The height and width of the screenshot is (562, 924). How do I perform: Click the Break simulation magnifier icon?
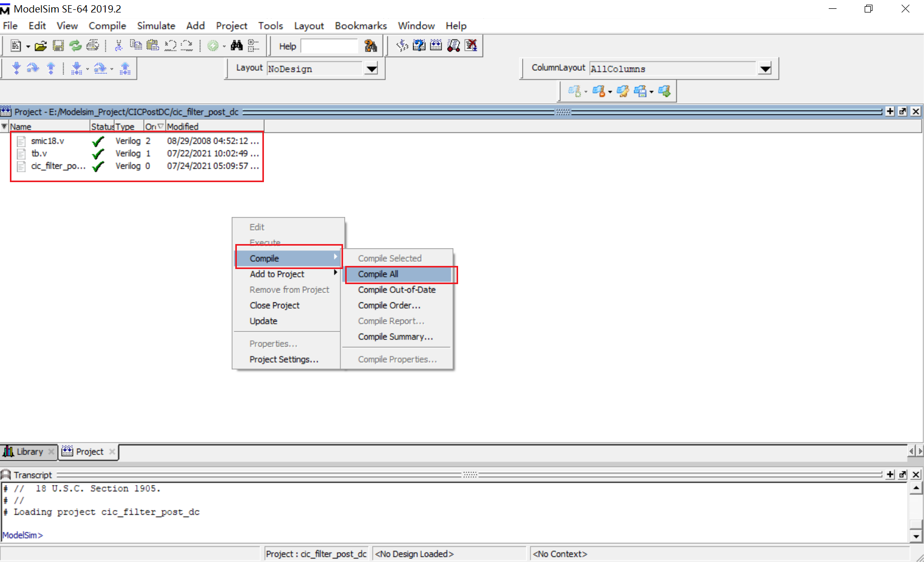pyautogui.click(x=453, y=45)
